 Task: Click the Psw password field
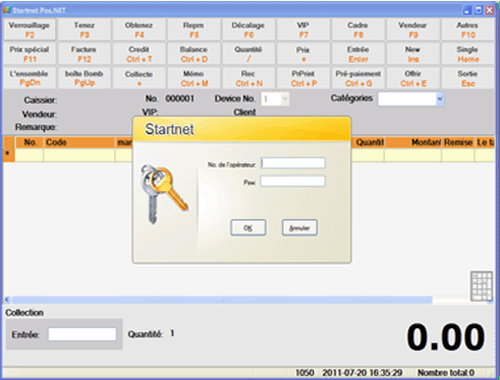pos(293,181)
